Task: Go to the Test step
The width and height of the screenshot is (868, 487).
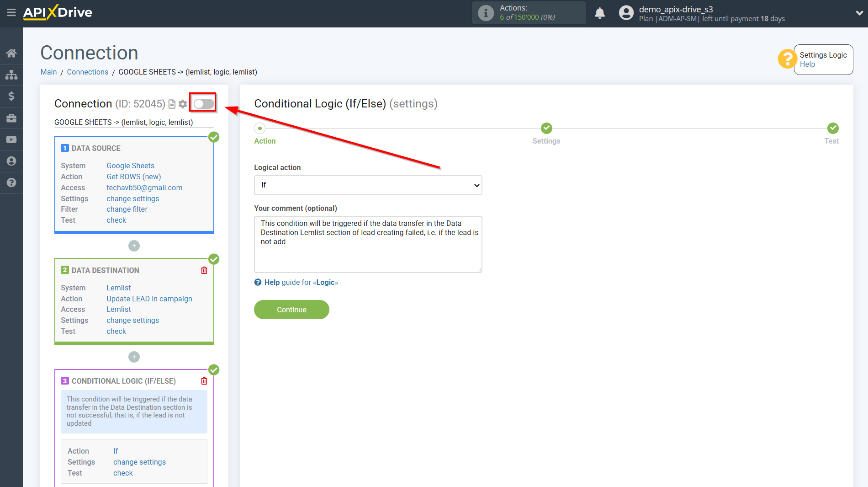Action: 833,128
